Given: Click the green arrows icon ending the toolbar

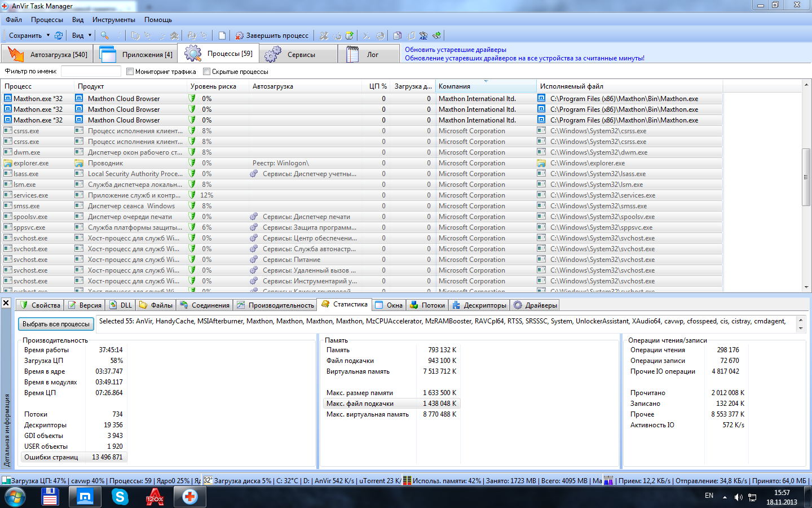Looking at the screenshot, I should (436, 36).
